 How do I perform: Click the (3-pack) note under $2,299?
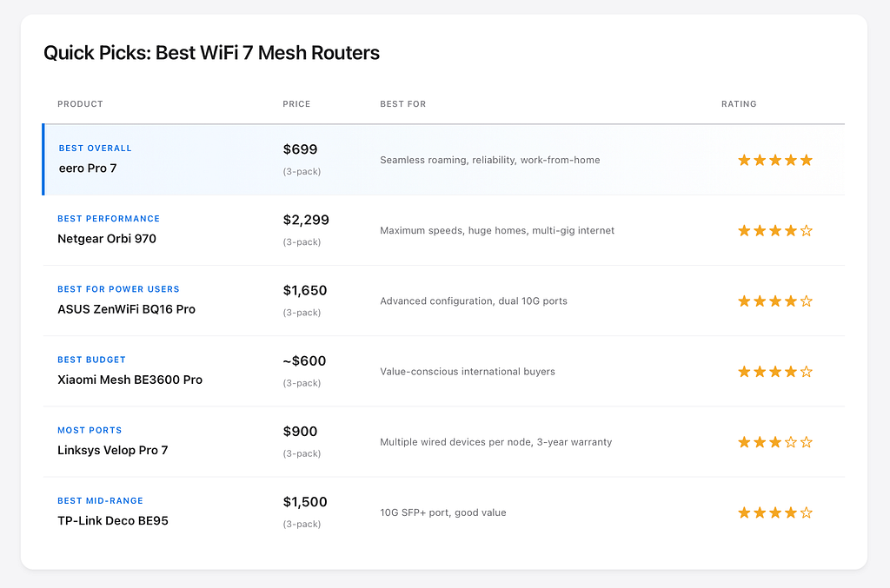(x=302, y=242)
